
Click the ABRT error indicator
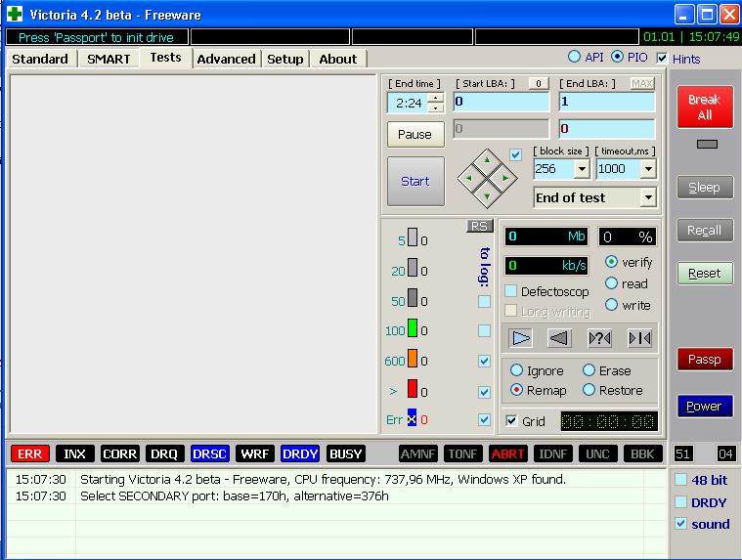pos(507,454)
